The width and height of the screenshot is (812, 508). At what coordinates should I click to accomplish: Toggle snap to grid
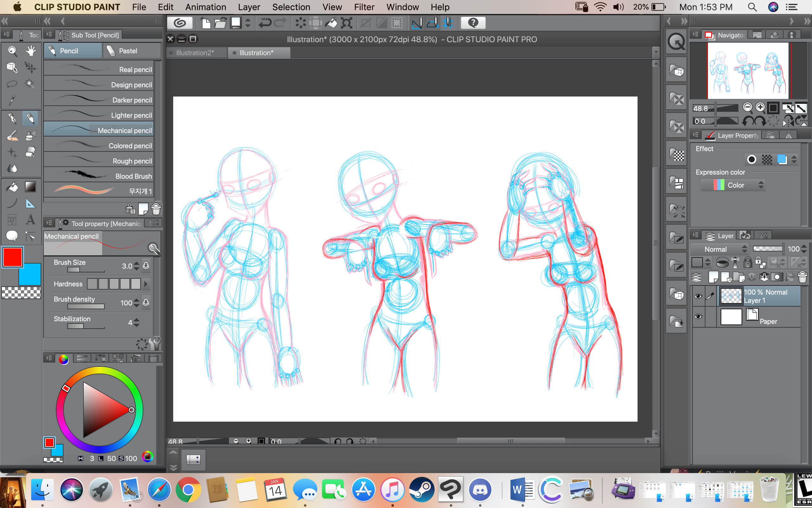point(448,23)
